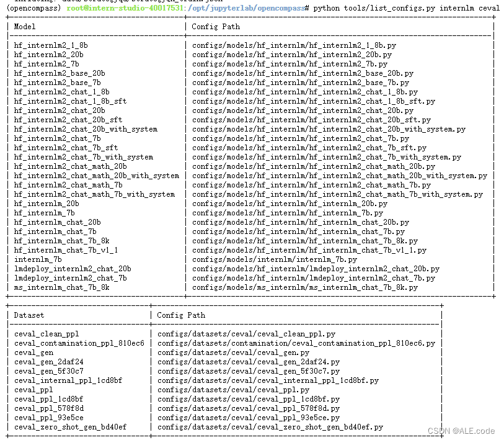
Task: Click hf_internlm2_chat_math_7b_with_system model name
Action: click(x=94, y=195)
